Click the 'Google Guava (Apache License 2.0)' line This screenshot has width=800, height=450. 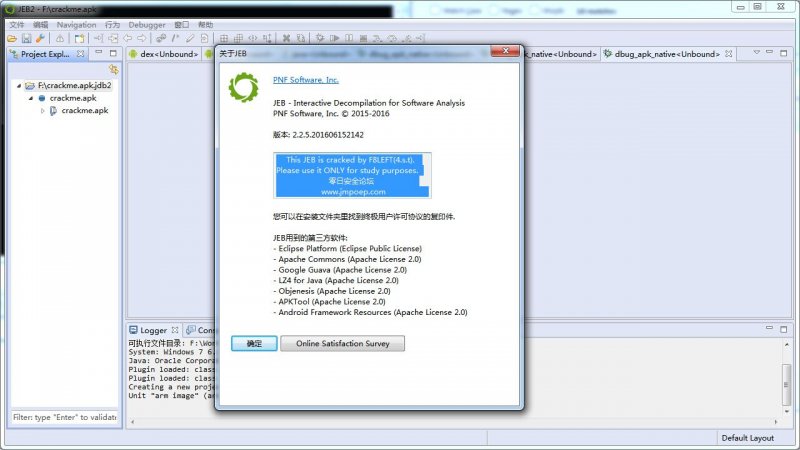point(340,269)
